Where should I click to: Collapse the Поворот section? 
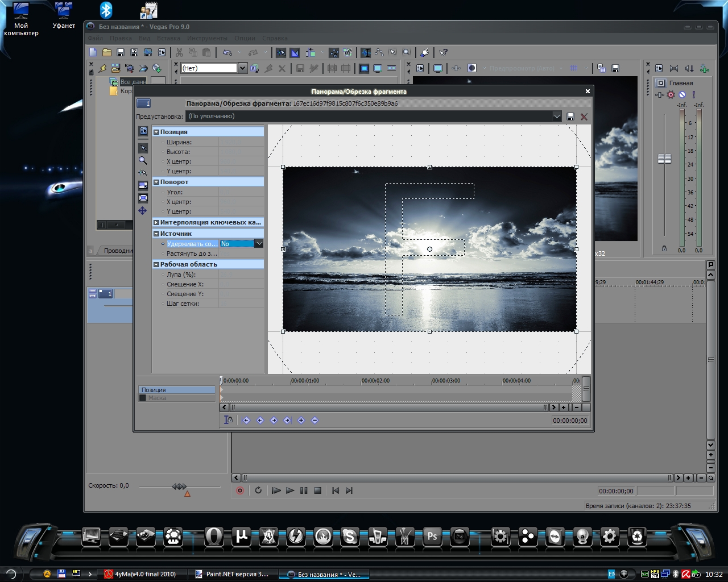[x=156, y=182]
